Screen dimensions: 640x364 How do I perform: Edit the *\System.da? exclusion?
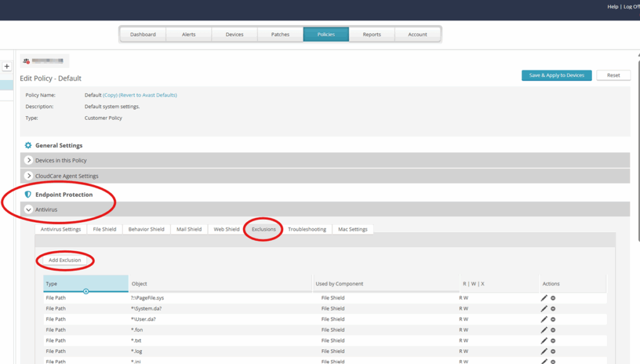(x=544, y=308)
